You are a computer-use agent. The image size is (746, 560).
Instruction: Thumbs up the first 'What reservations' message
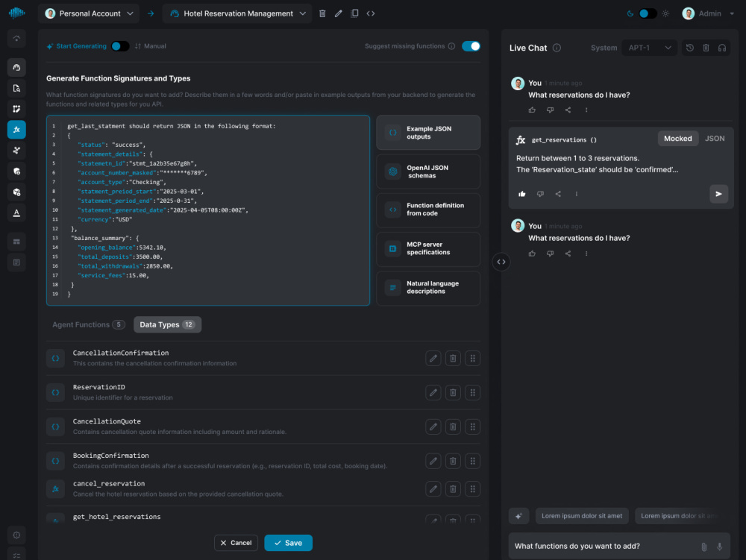pos(532,110)
